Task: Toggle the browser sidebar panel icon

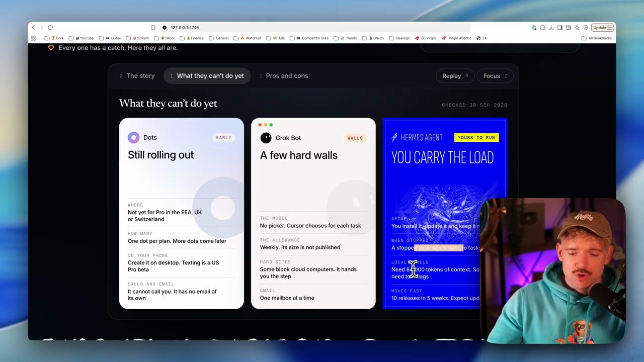Action: pyautogui.click(x=559, y=28)
